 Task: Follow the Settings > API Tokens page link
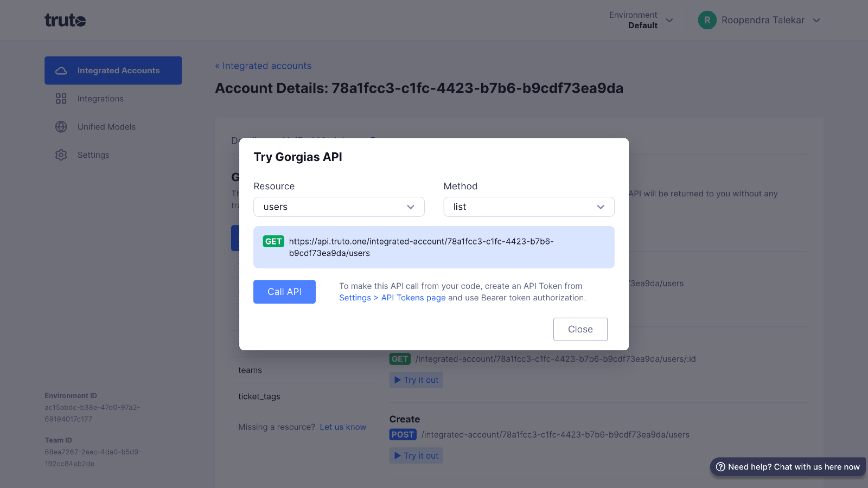pyautogui.click(x=392, y=298)
